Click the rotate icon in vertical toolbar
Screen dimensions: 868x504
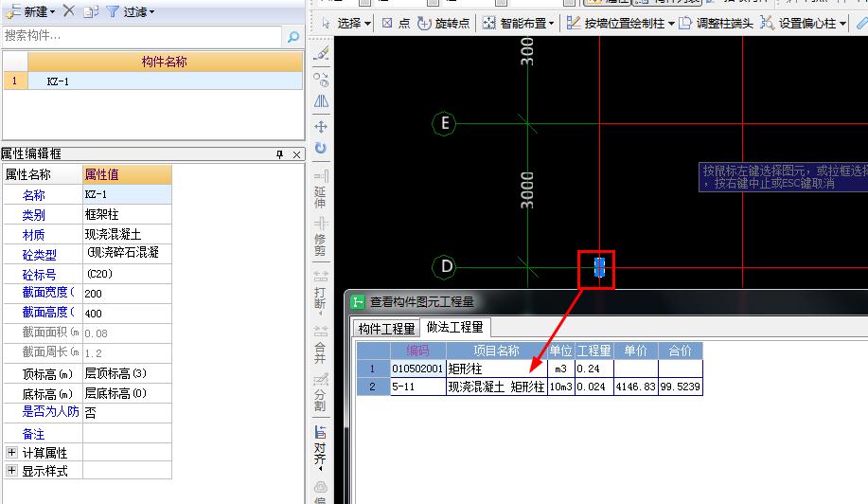[321, 148]
